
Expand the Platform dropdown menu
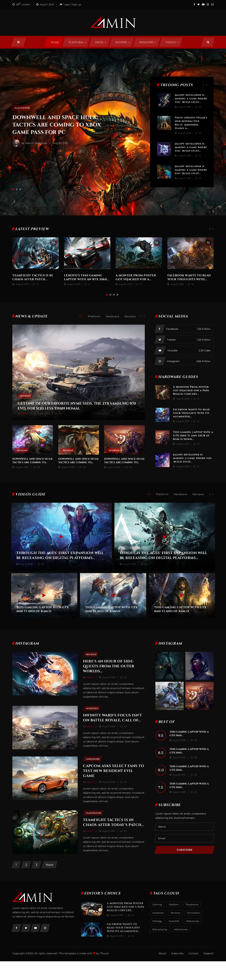coord(77,42)
